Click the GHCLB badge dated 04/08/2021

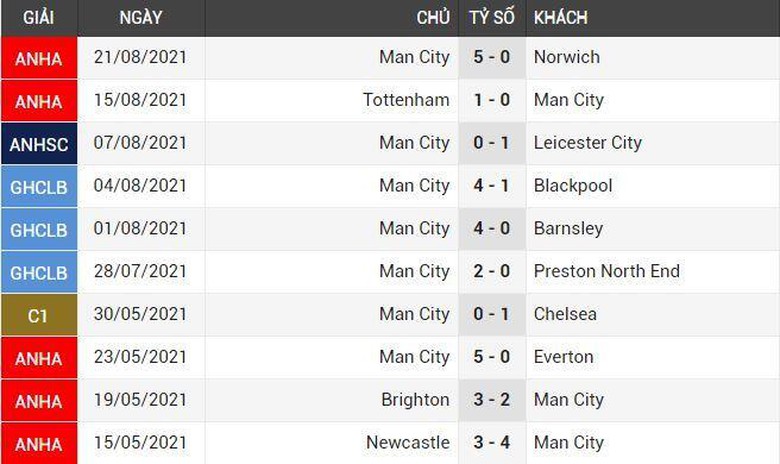pyautogui.click(x=38, y=187)
